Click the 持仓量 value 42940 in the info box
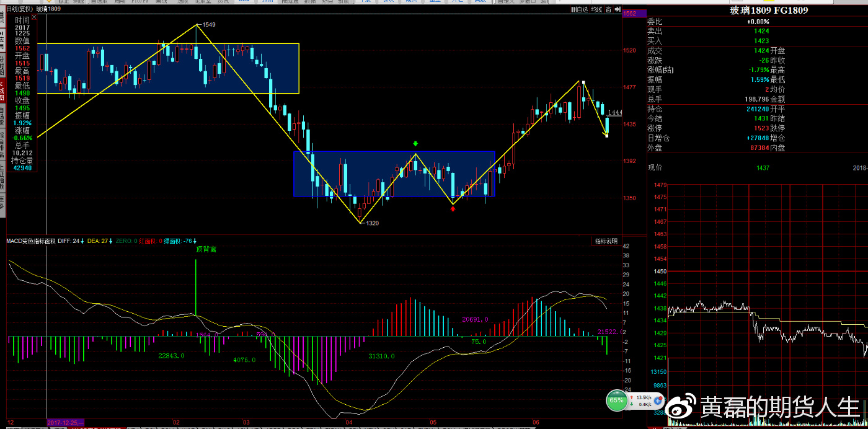Image resolution: width=868 pixels, height=429 pixels. click(21, 168)
